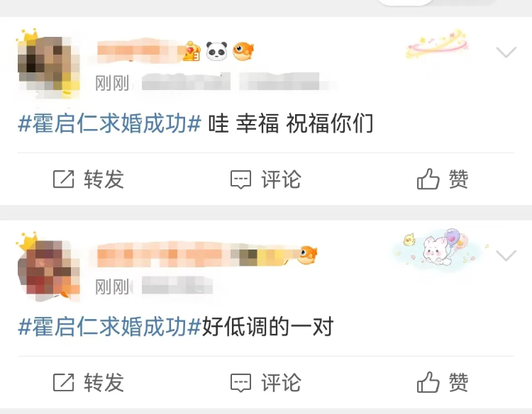Click the crown level badge beside first username
Viewport: 532px width, 414px height.
tap(192, 51)
